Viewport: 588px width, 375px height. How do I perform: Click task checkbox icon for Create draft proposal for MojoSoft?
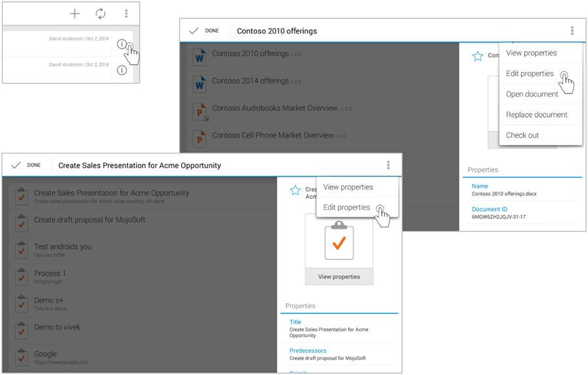22,223
